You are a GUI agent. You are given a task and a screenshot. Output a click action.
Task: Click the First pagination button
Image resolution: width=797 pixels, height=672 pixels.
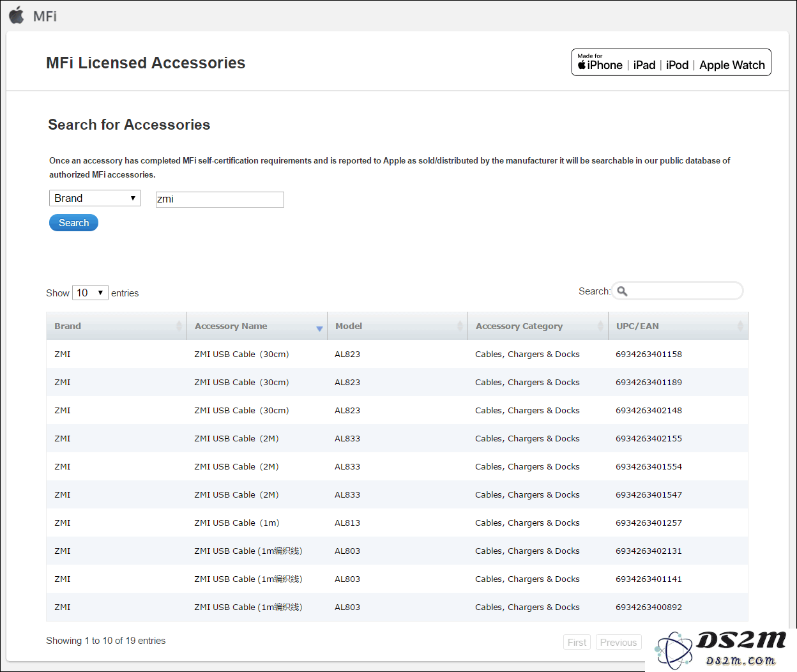(577, 643)
